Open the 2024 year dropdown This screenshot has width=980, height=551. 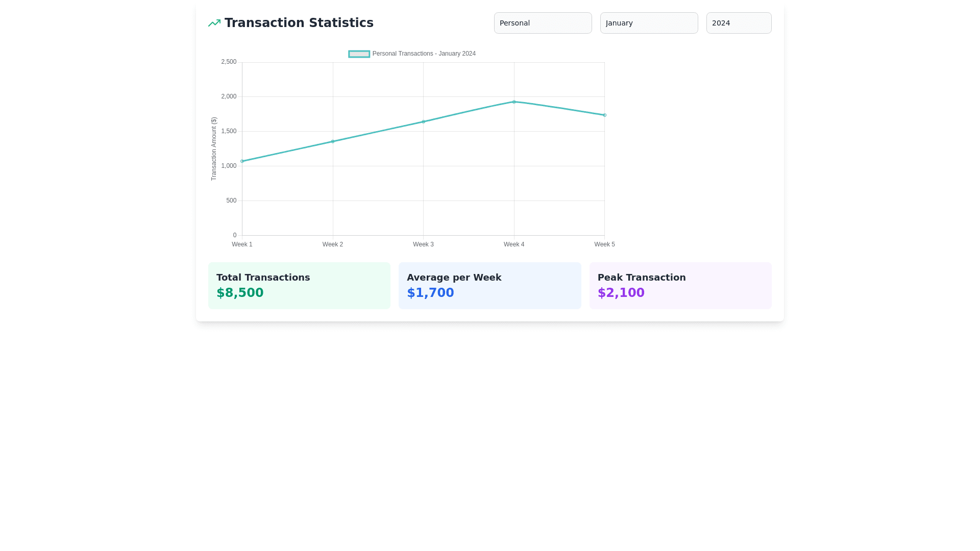click(739, 23)
